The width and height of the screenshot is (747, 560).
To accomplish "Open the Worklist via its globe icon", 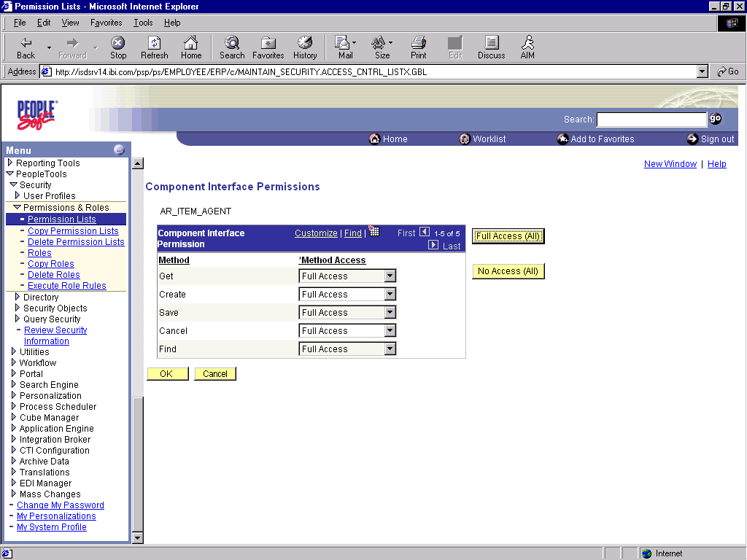I will pyautogui.click(x=465, y=139).
